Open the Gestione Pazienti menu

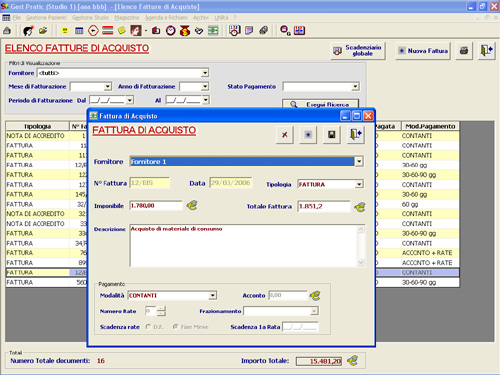46,17
